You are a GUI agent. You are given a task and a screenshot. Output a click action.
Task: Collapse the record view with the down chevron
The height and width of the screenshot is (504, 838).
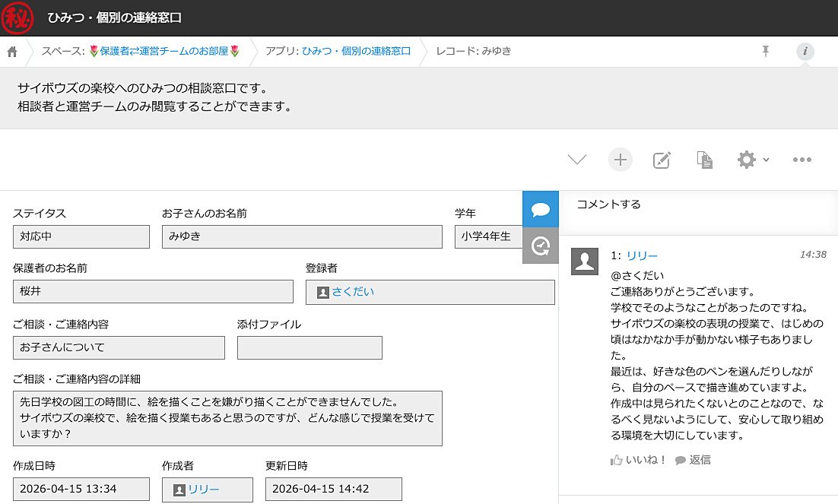tap(576, 160)
